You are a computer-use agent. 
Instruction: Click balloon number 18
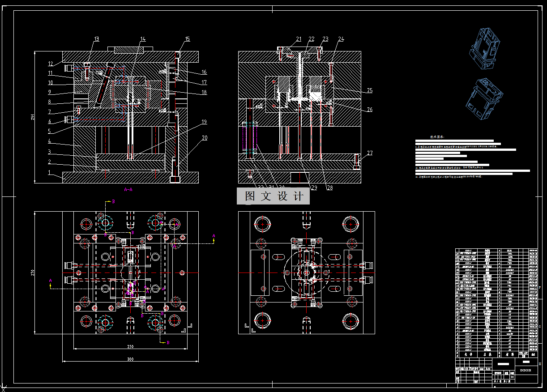[204, 92]
